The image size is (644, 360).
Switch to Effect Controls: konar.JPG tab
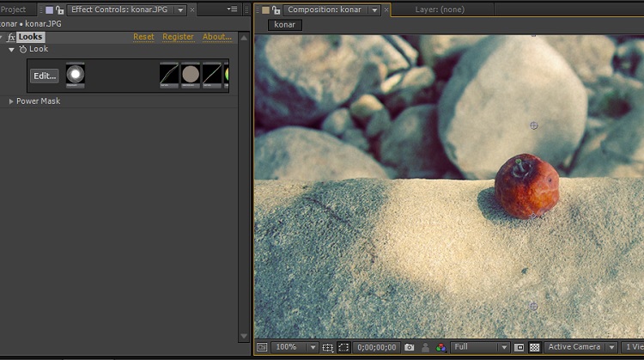119,9
